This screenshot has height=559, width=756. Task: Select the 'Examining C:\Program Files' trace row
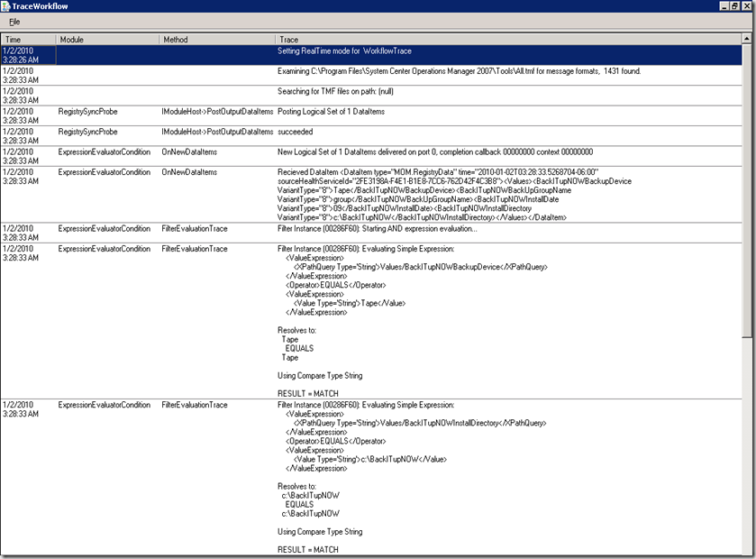click(371, 75)
